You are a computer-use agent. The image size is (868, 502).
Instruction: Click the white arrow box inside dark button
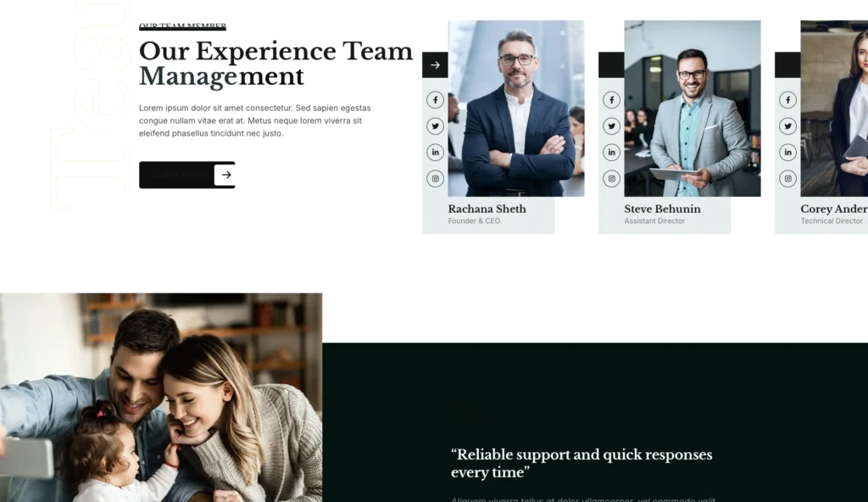[225, 175]
